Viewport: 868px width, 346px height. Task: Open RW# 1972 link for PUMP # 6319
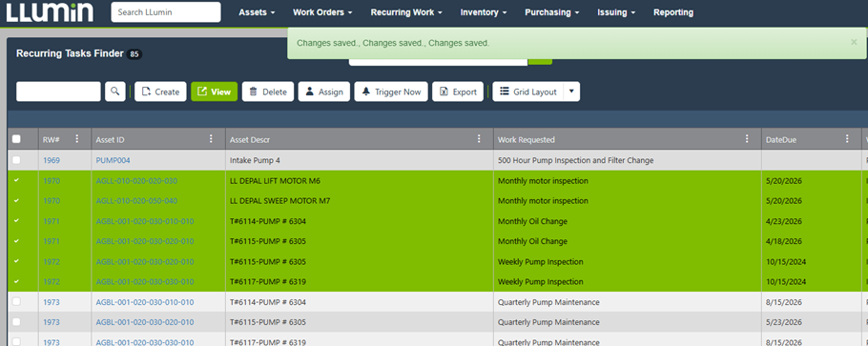[x=52, y=282]
